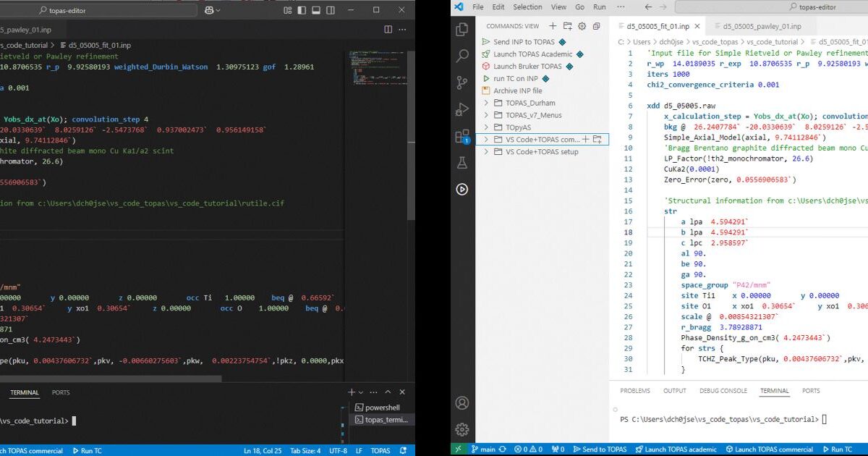Open the Run menu
The image size is (868, 456).
(x=599, y=7)
